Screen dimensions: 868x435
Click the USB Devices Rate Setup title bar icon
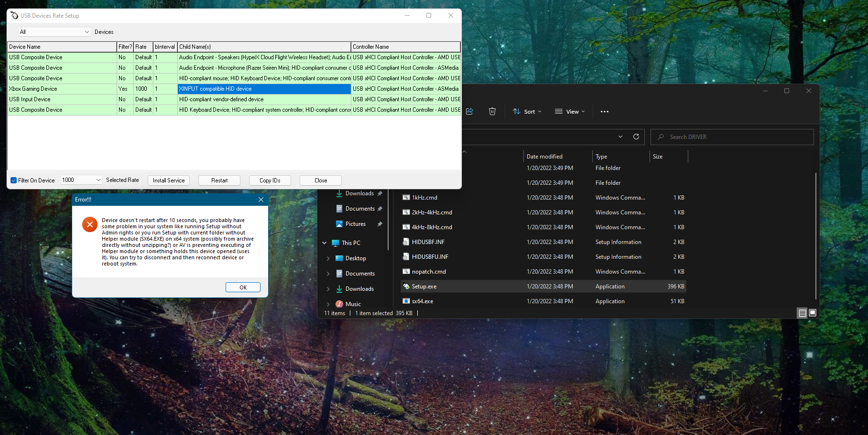[14, 15]
